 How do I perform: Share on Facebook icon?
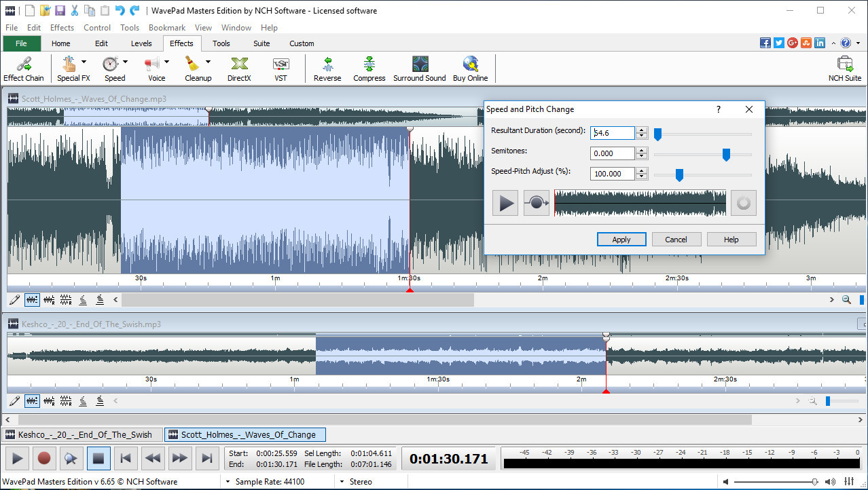coord(765,43)
